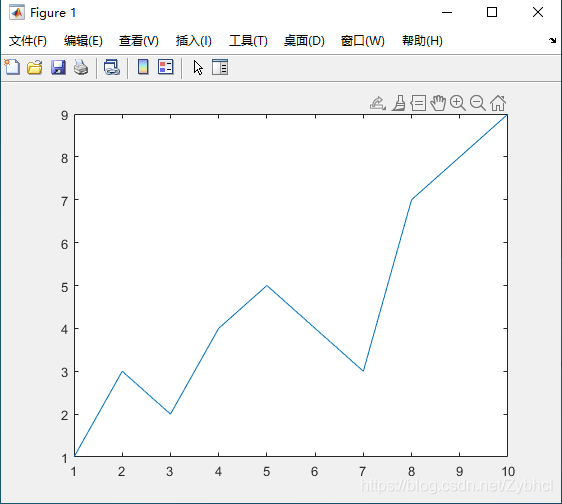This screenshot has width=562, height=504.
Task: Click the Link Plot toolbar icon
Action: (112, 67)
